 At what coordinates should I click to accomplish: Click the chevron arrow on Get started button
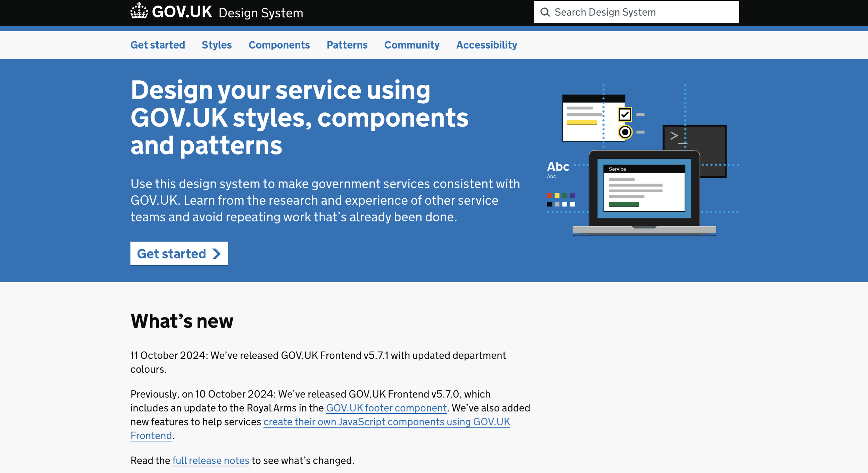pyautogui.click(x=217, y=254)
